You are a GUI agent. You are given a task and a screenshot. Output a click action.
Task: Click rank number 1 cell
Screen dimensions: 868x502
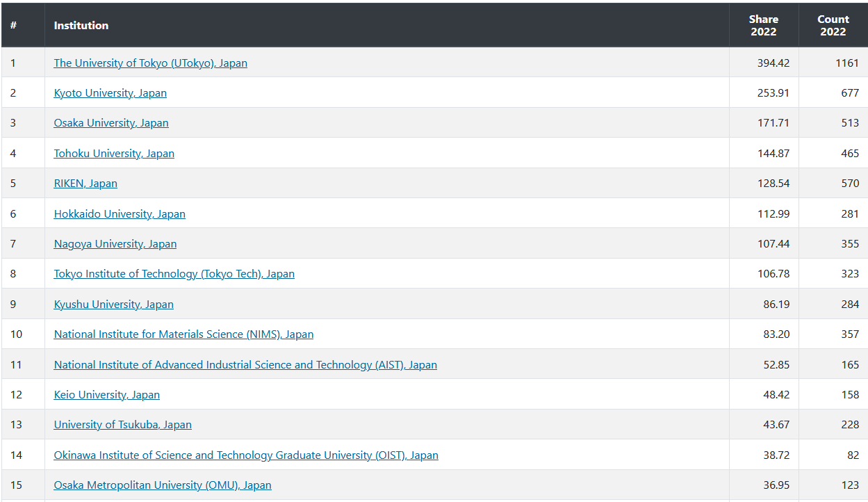click(23, 63)
